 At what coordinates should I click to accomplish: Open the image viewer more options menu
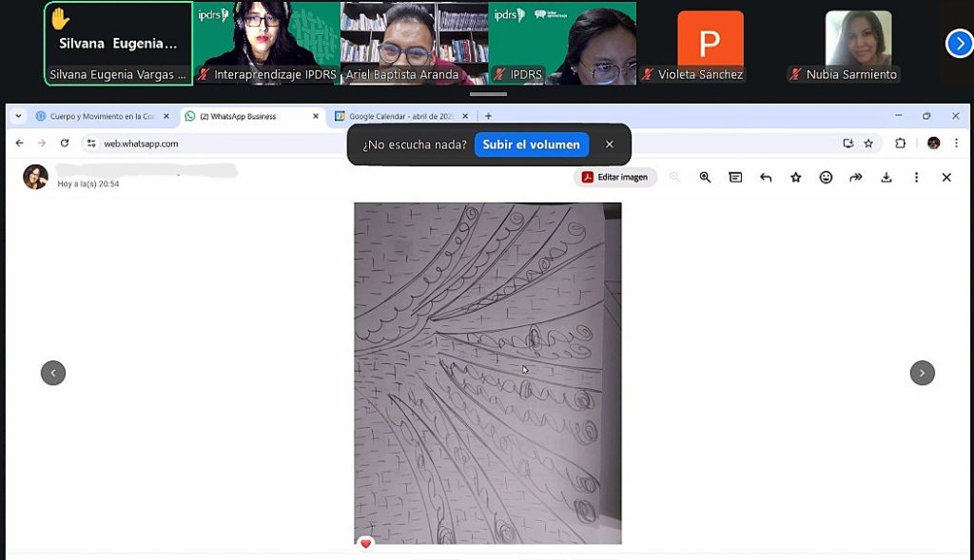pyautogui.click(x=917, y=177)
